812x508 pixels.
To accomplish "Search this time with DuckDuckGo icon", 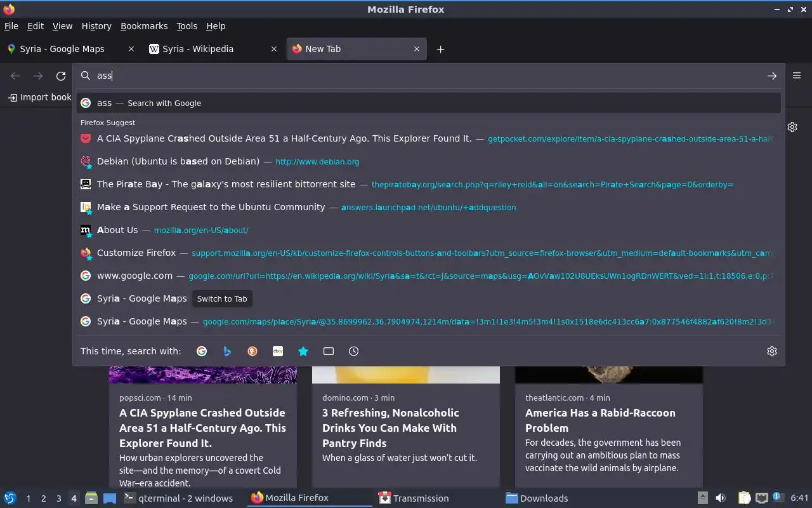I will (x=252, y=351).
